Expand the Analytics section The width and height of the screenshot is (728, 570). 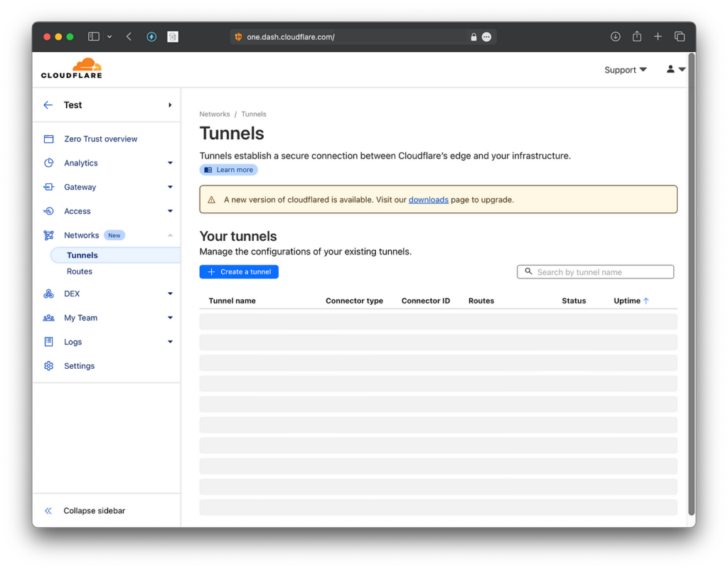[x=170, y=163]
